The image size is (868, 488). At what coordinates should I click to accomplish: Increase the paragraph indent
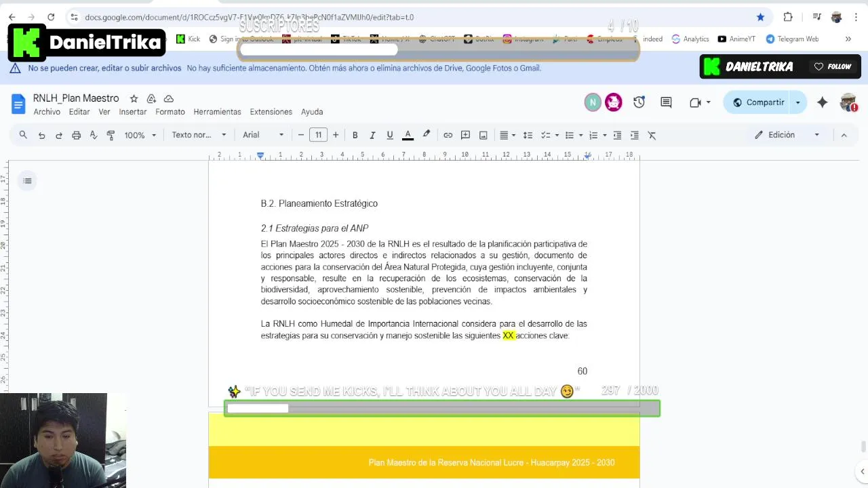tap(635, 135)
